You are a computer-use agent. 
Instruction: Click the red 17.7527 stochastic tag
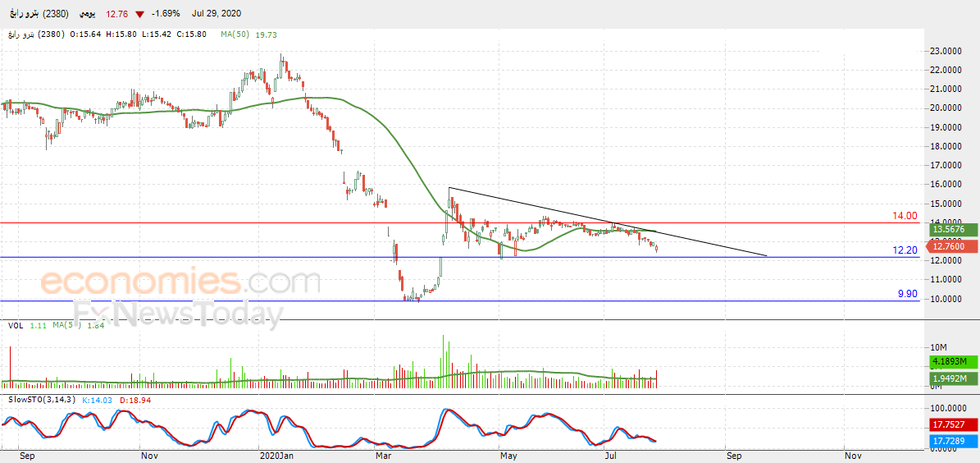[951, 425]
